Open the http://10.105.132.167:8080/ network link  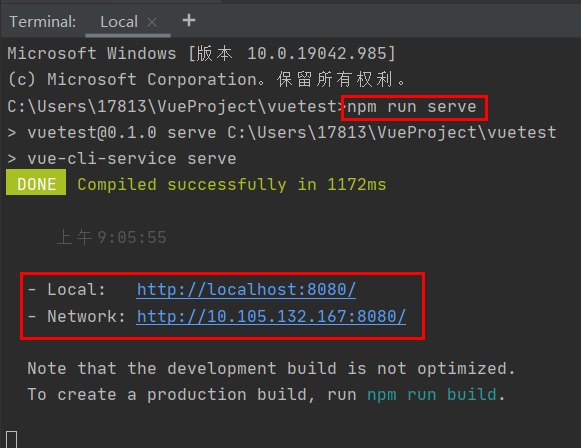pyautogui.click(x=271, y=316)
